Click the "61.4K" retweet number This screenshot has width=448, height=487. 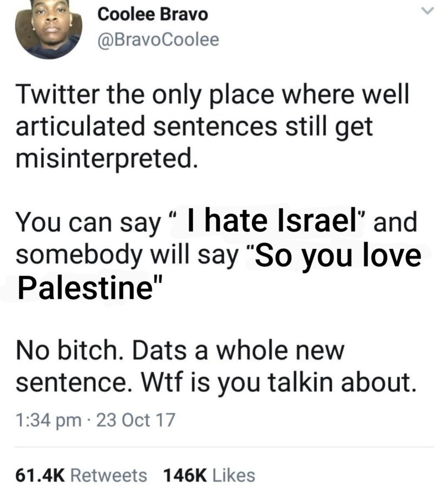[41, 475]
